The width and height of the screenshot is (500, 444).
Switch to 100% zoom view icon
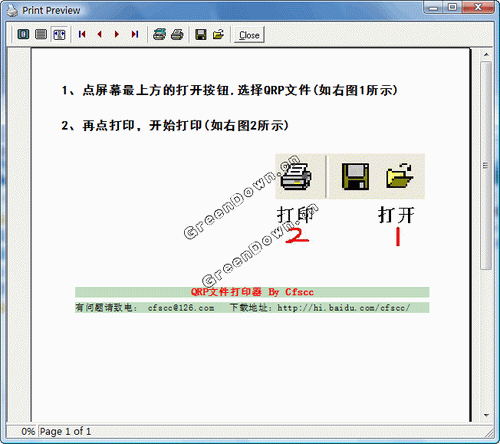click(41, 34)
